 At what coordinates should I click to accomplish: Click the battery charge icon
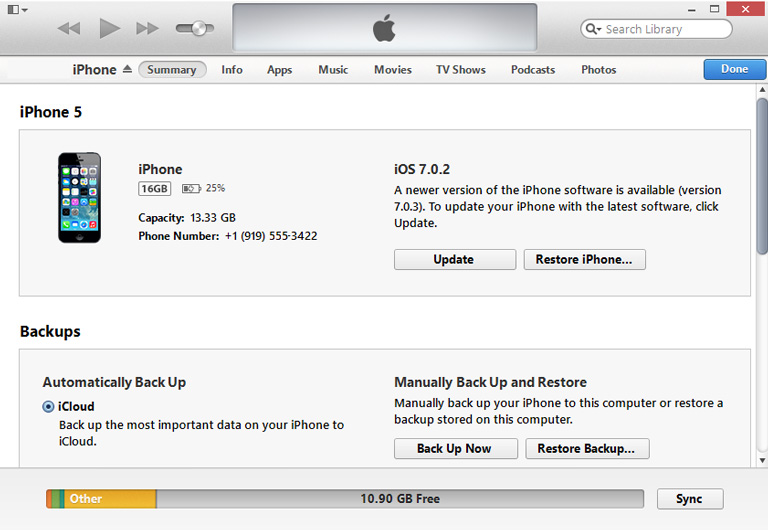191,189
